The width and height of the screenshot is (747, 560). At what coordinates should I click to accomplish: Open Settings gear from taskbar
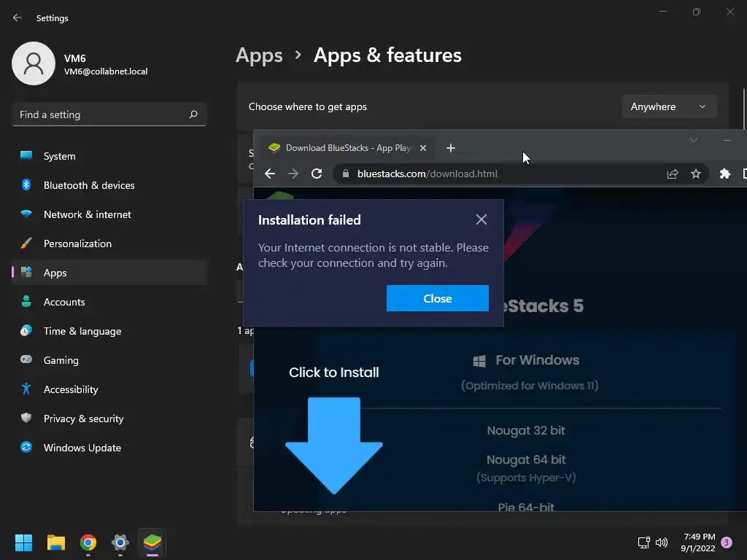point(120,542)
